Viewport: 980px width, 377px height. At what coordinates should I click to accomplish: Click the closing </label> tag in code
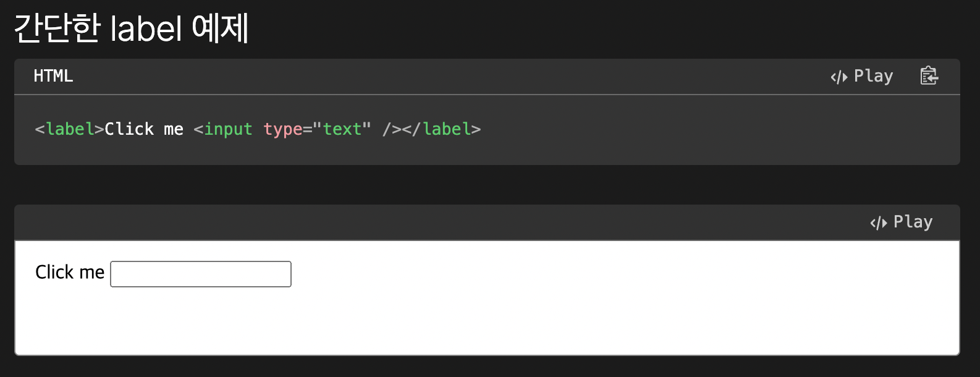click(446, 129)
